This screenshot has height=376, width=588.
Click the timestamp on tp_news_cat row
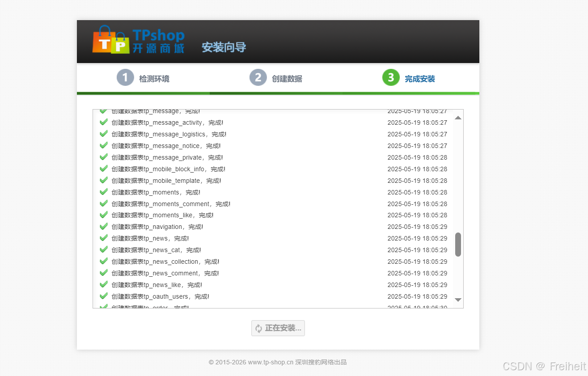417,250
